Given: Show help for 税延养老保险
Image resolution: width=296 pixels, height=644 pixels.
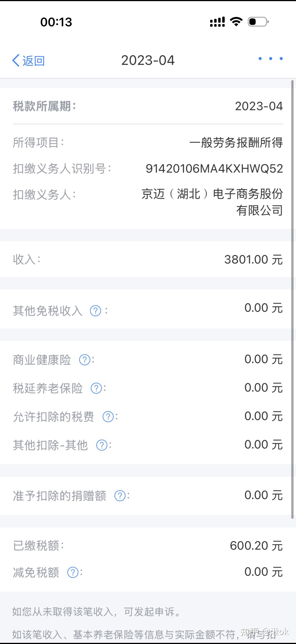Looking at the screenshot, I should (96, 388).
